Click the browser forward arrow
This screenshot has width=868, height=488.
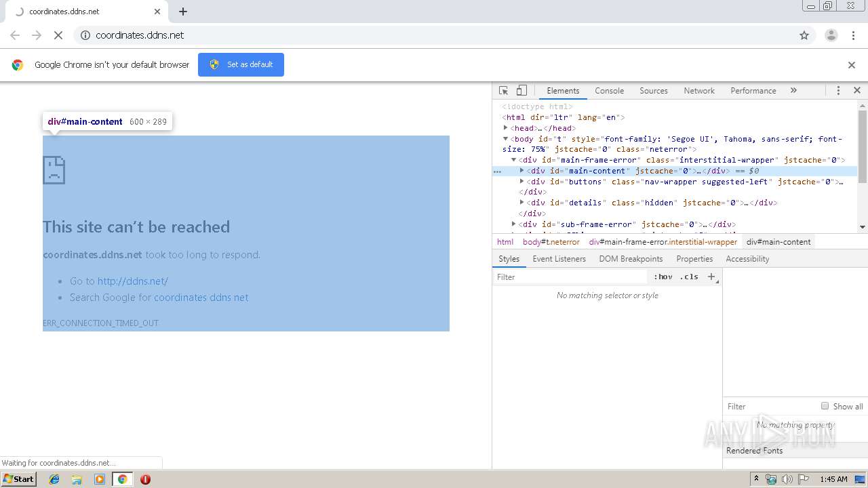(37, 35)
